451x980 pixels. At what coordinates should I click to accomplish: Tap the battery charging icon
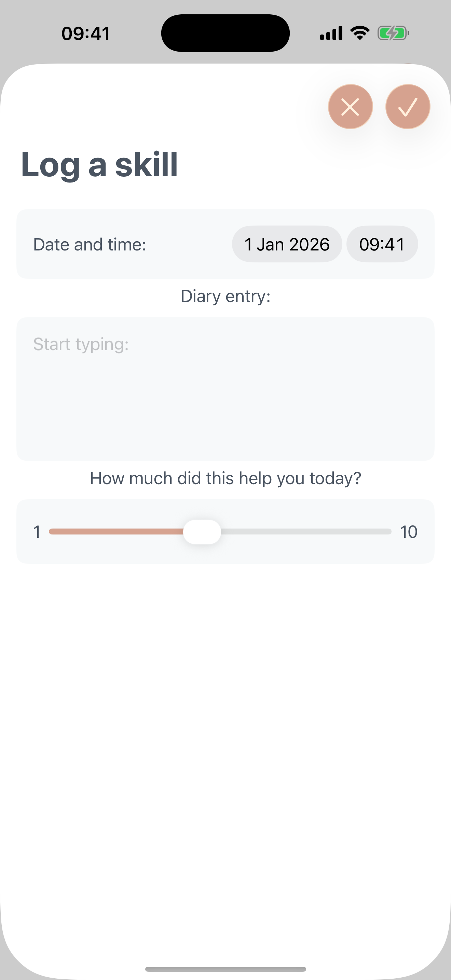click(x=393, y=33)
